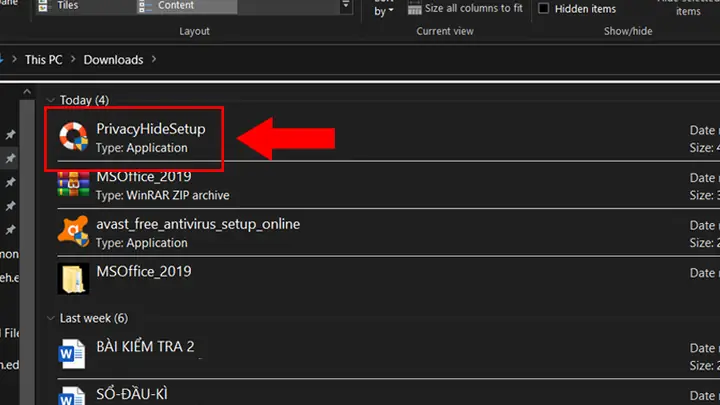The width and height of the screenshot is (720, 405).
Task: Select the Content layout option
Action: pos(175,6)
